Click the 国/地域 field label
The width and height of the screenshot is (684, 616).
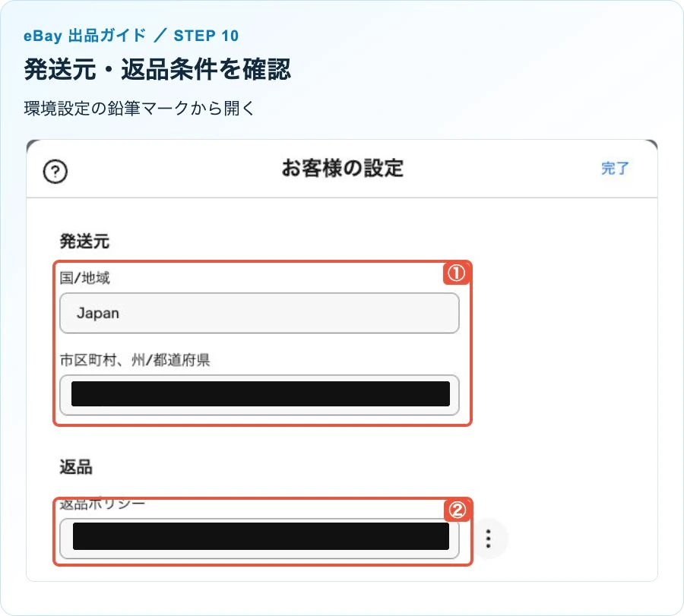click(x=84, y=278)
